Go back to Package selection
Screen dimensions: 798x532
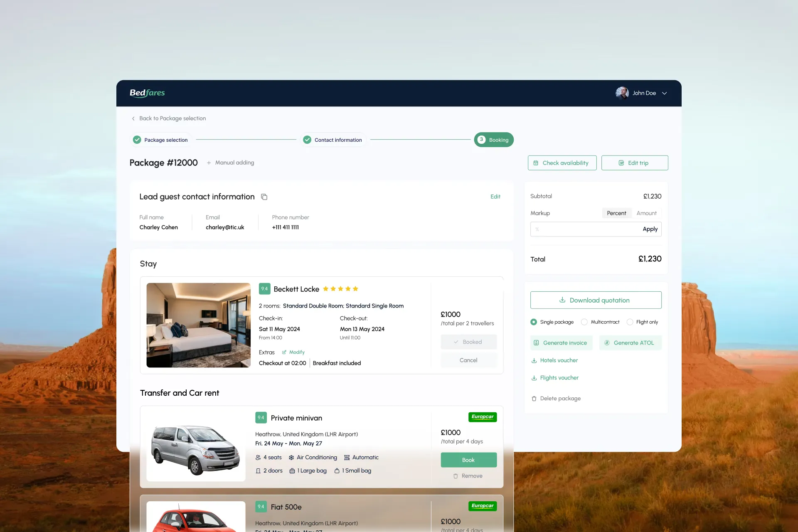click(x=169, y=118)
